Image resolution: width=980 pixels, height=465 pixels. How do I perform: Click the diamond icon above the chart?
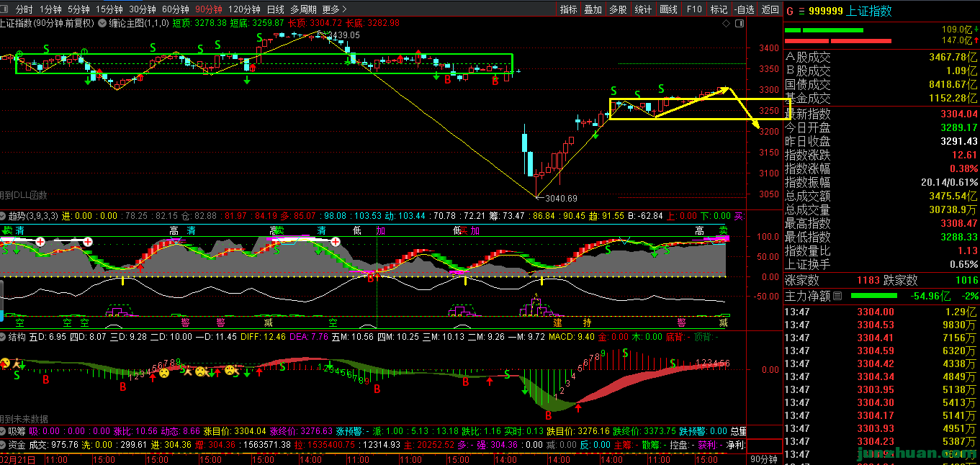click(725, 23)
